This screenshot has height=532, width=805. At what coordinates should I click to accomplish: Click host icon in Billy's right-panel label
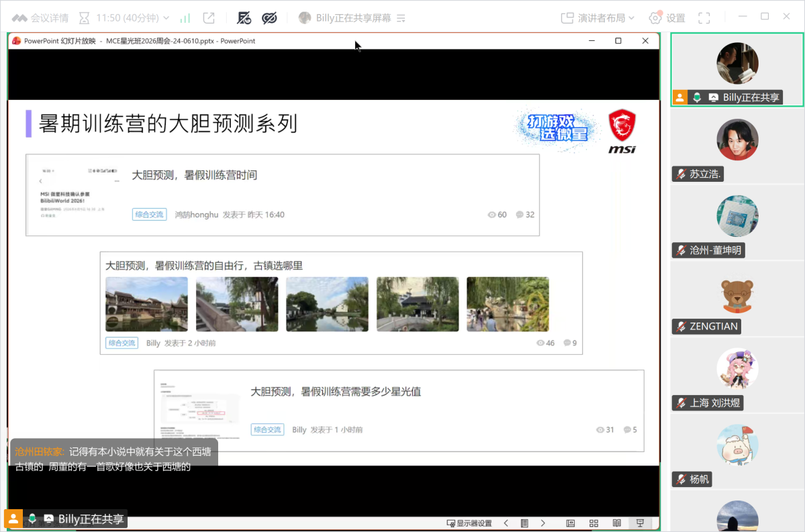(x=679, y=97)
